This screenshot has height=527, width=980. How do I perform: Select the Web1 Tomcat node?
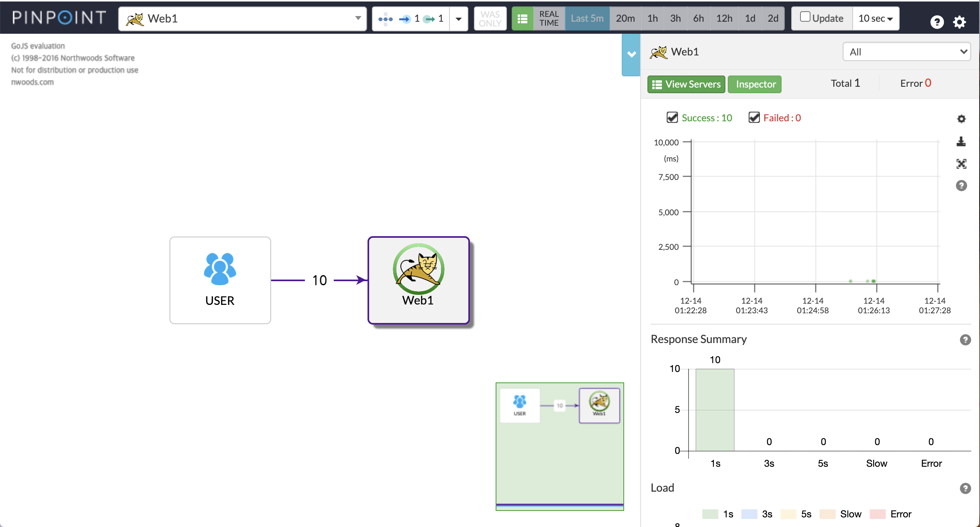419,280
